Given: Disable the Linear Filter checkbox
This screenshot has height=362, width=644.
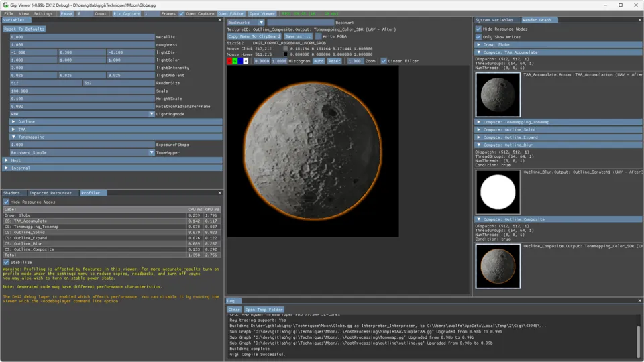Looking at the screenshot, I should coord(384,61).
